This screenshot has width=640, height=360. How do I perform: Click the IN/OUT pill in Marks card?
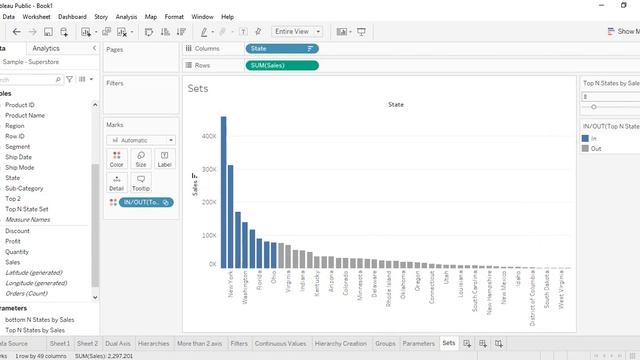coord(146,202)
